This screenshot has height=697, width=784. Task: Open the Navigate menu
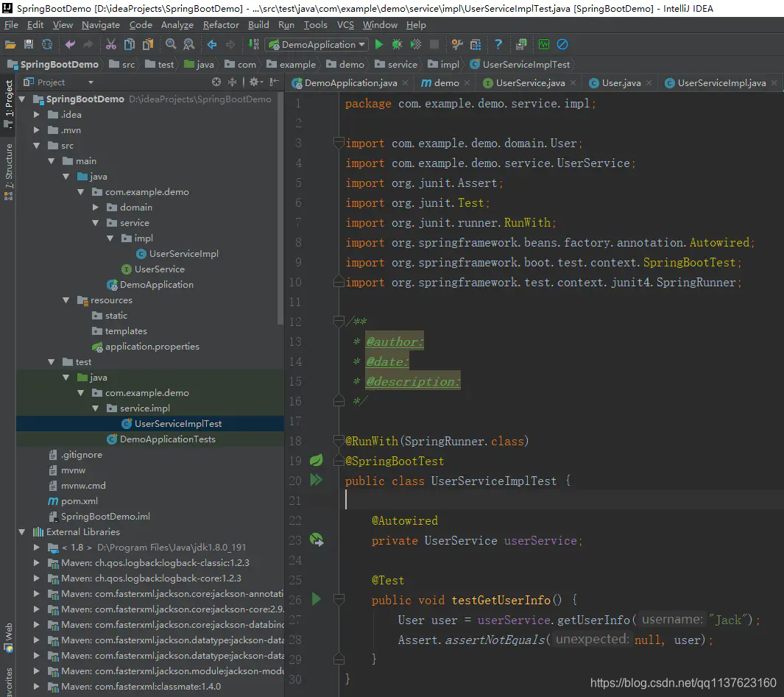tap(101, 25)
